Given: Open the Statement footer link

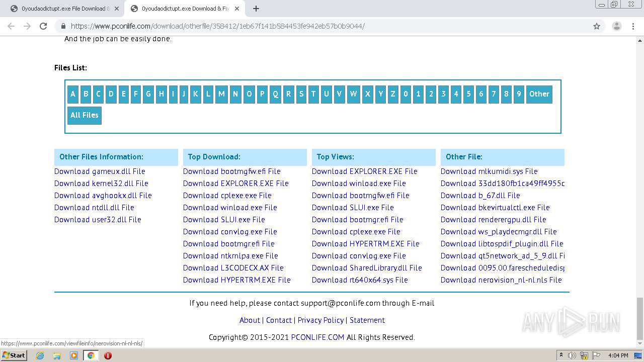Looking at the screenshot, I should [367, 320].
